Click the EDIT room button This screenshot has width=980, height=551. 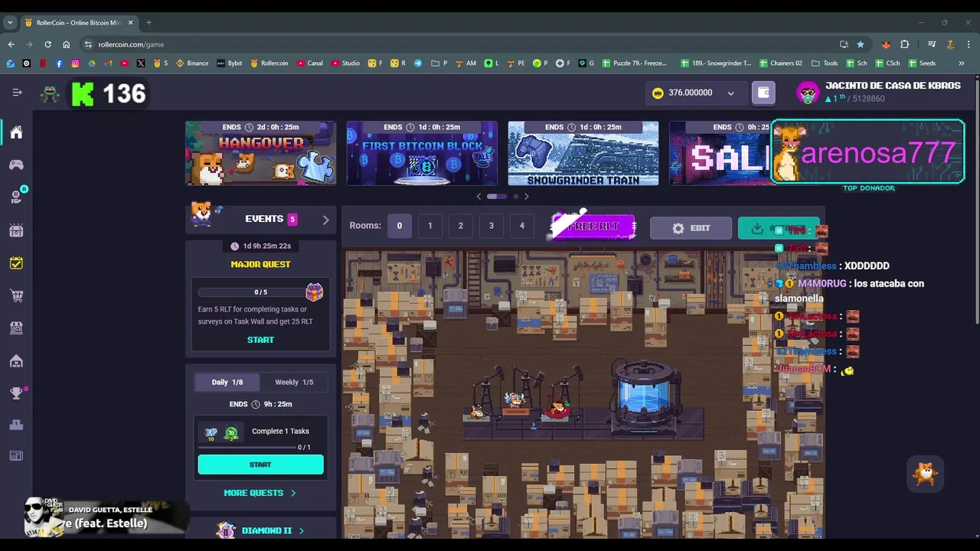pyautogui.click(x=691, y=228)
